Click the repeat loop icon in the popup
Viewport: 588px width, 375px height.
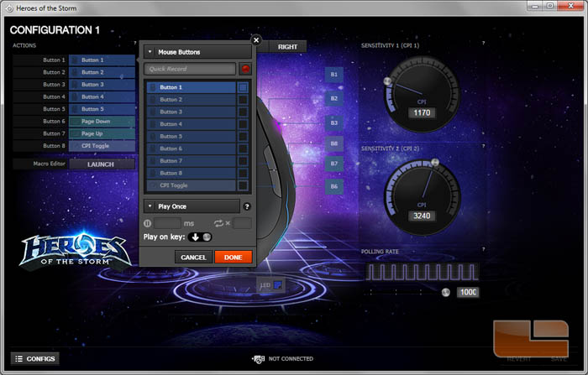pos(218,223)
